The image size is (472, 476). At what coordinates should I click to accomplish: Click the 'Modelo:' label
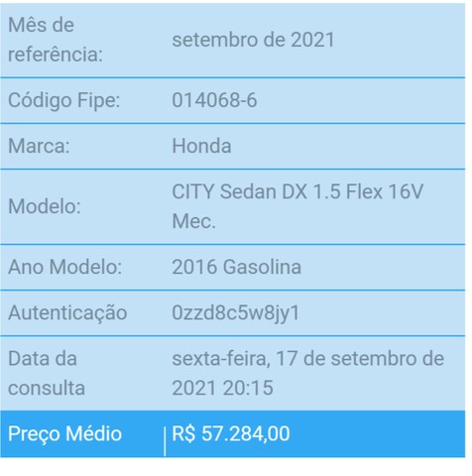(45, 206)
